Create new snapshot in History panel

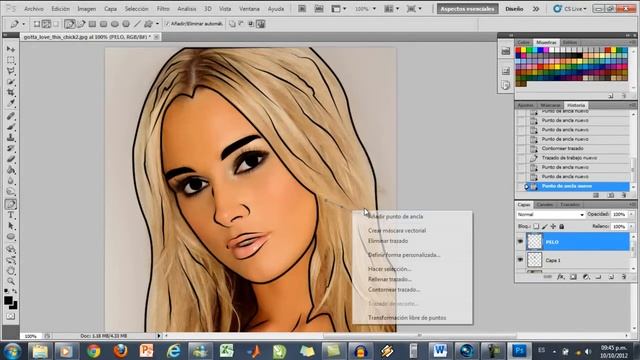(610, 196)
